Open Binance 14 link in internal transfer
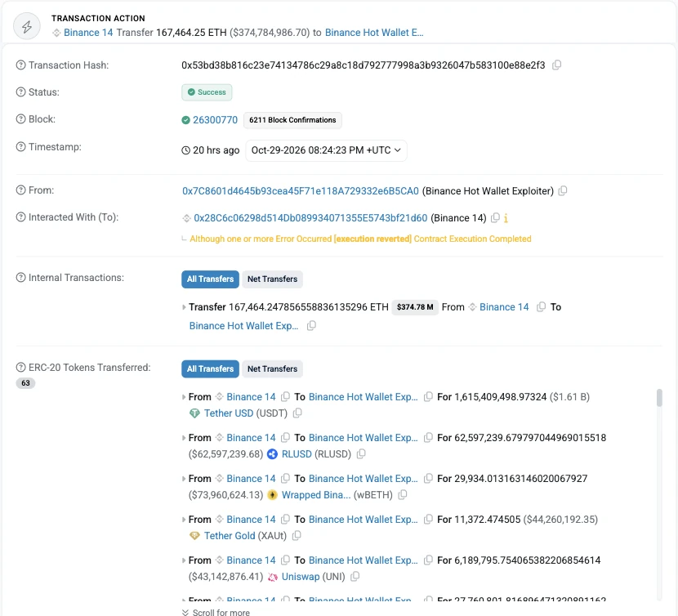This screenshot has width=678, height=616. (x=504, y=306)
